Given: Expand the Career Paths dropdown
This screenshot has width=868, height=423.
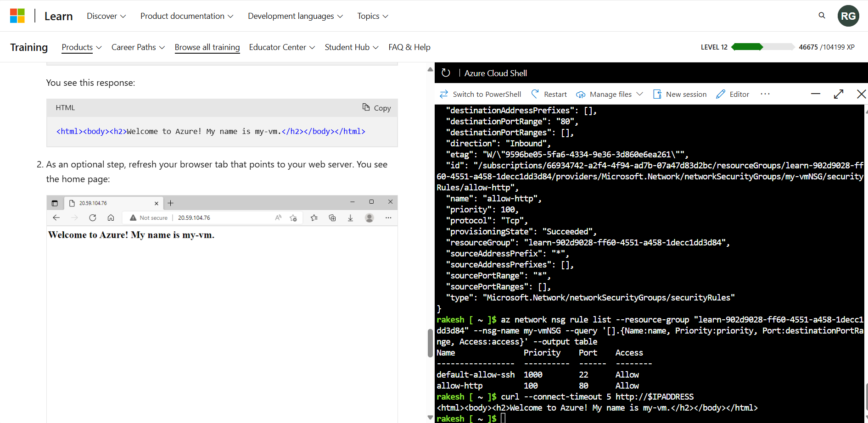Looking at the screenshot, I should [x=138, y=47].
